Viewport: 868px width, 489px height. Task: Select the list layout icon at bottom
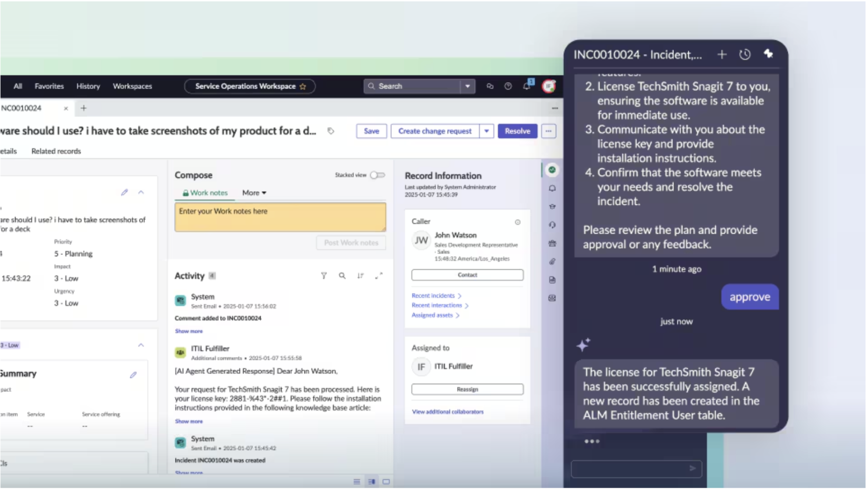pos(357,482)
